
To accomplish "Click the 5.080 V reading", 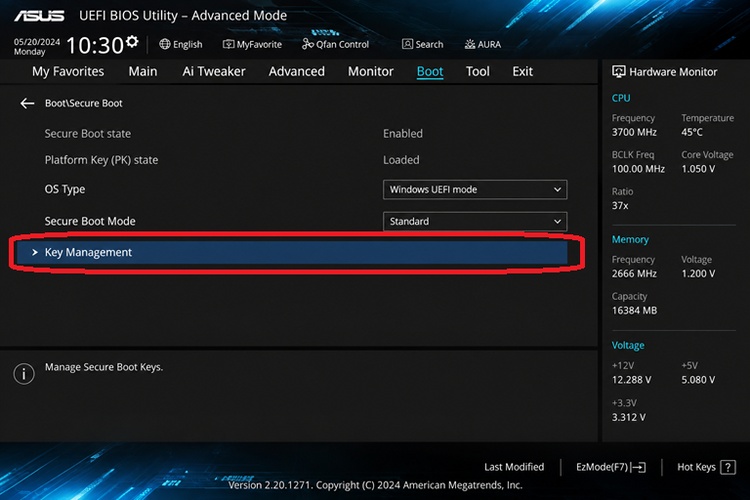I will [x=698, y=380].
